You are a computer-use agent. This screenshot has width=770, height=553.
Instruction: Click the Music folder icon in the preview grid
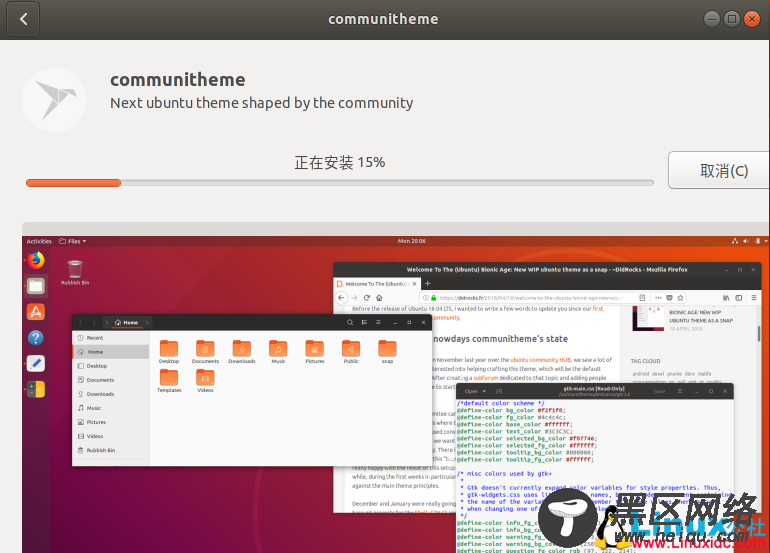coord(278,348)
